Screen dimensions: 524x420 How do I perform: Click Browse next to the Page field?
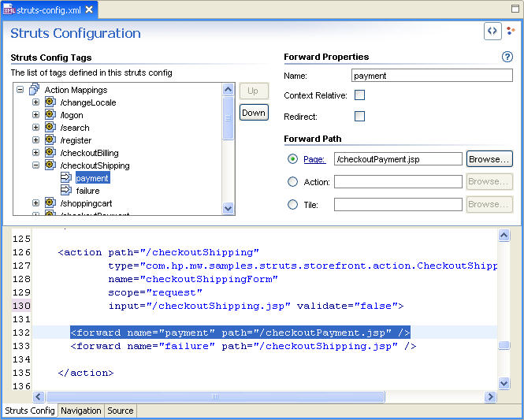pyautogui.click(x=489, y=159)
